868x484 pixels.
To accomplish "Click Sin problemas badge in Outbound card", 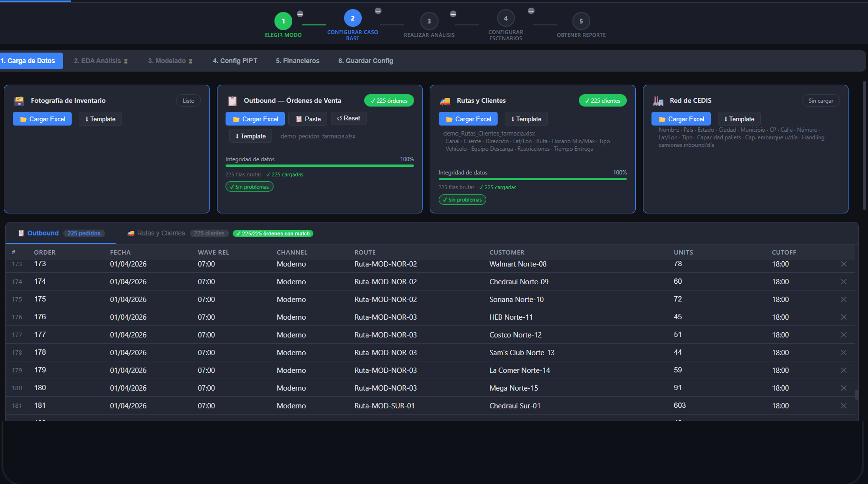I will click(249, 186).
